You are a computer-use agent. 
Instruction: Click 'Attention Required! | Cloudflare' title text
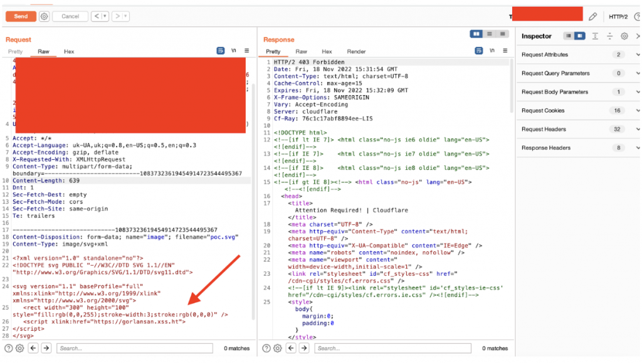pyautogui.click(x=351, y=211)
